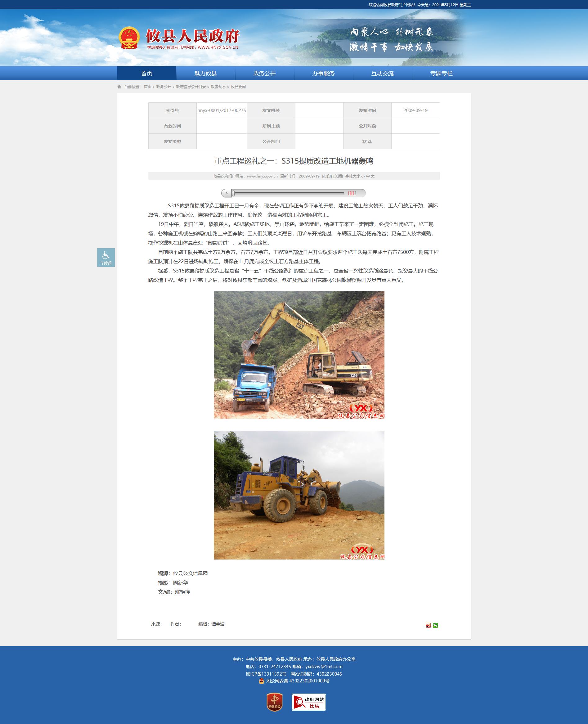Click the national emblem logo in header
The image size is (588, 724).
(x=129, y=38)
